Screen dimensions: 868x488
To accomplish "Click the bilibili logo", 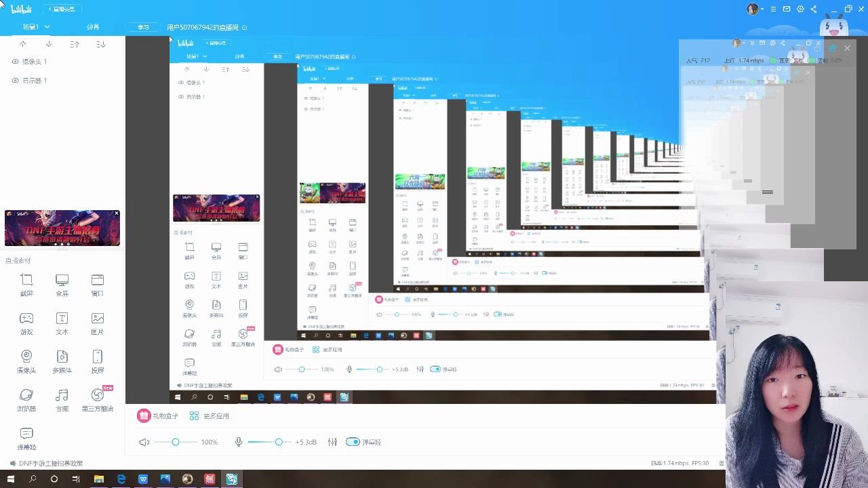I will [x=22, y=9].
